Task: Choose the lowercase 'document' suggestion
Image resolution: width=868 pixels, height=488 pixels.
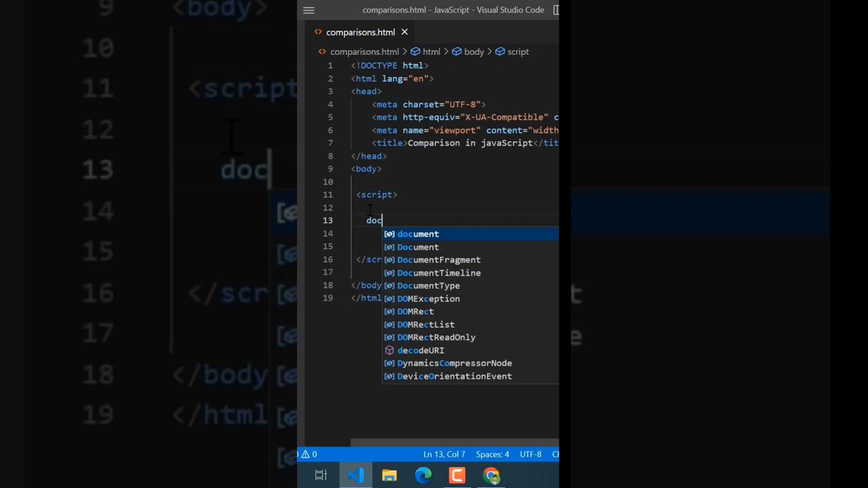Action: (470, 234)
